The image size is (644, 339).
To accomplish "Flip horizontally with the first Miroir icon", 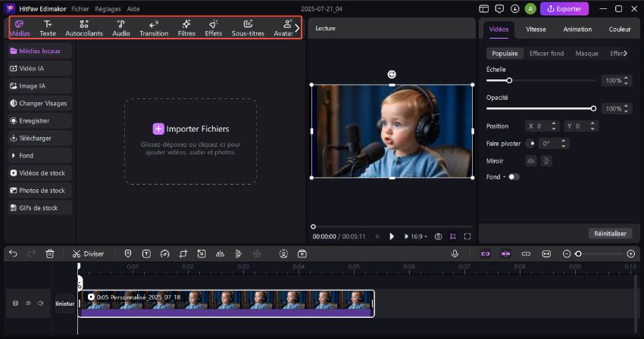I will (531, 161).
